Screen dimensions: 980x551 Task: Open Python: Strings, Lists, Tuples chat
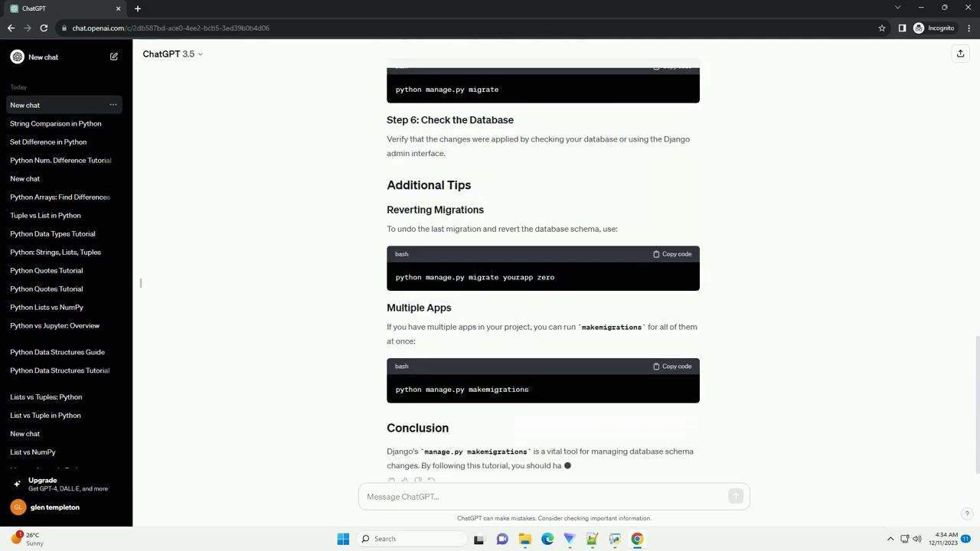55,252
